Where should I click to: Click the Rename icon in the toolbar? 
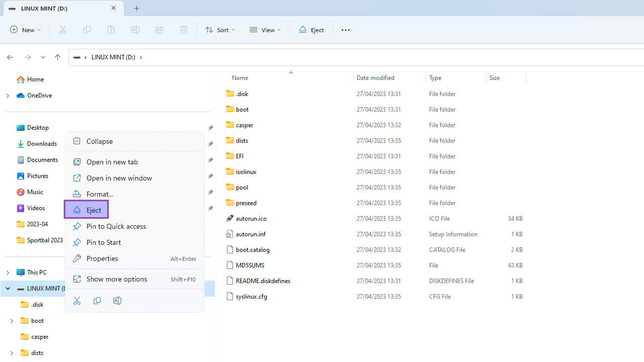click(135, 30)
